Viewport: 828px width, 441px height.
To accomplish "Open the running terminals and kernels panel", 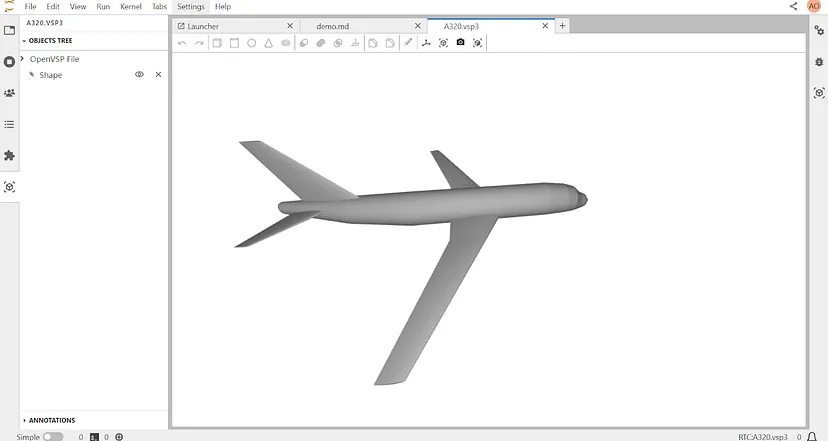I will pos(10,61).
